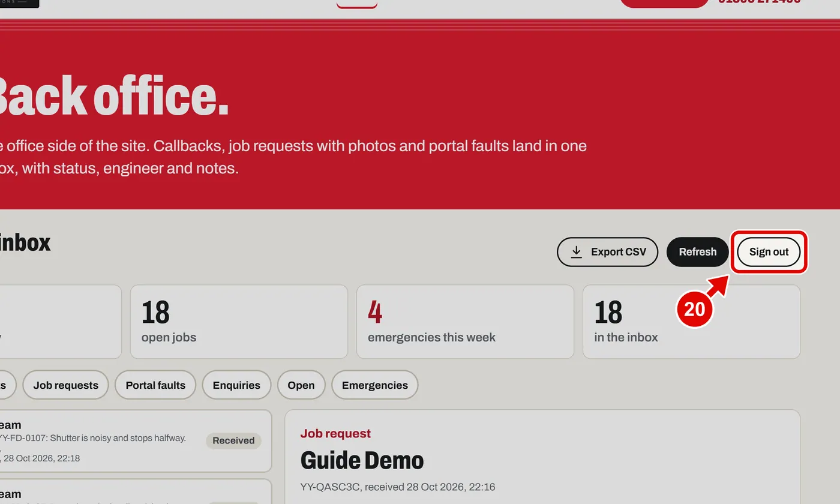This screenshot has height=504, width=840.
Task: Click the reference line "YY-QASC3C, received 28 Oct 2026, 22:16"
Action: click(397, 487)
